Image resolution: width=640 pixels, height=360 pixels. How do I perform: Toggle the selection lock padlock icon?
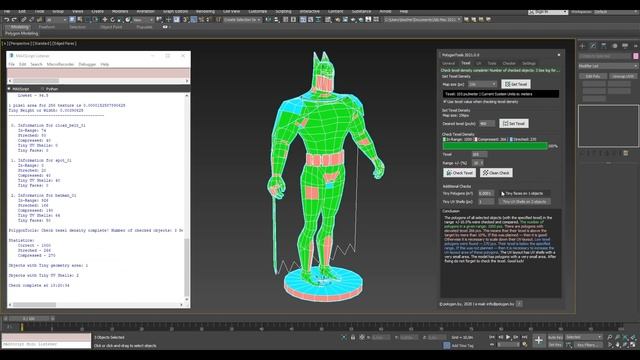point(353,337)
